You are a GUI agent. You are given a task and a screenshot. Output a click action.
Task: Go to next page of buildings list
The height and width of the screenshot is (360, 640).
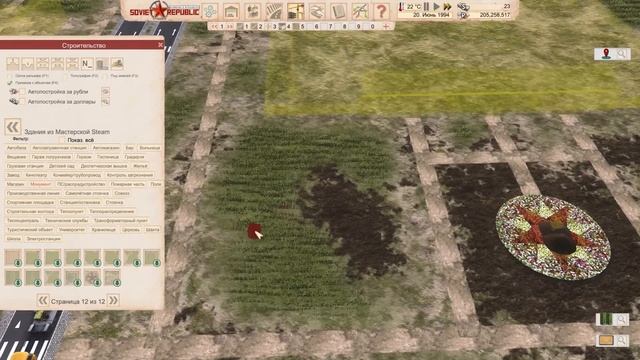[113, 301]
